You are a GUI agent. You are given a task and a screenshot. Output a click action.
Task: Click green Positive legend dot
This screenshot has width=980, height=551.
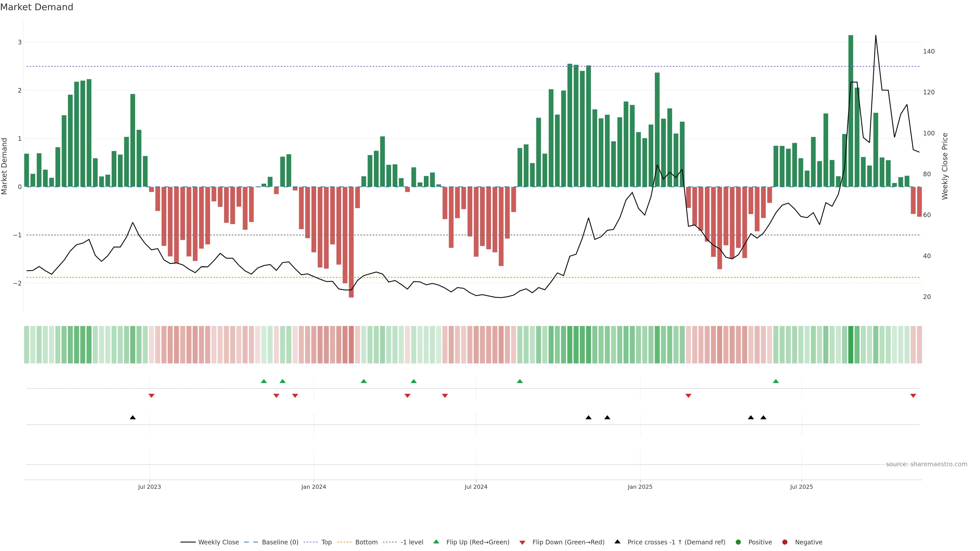[738, 542]
